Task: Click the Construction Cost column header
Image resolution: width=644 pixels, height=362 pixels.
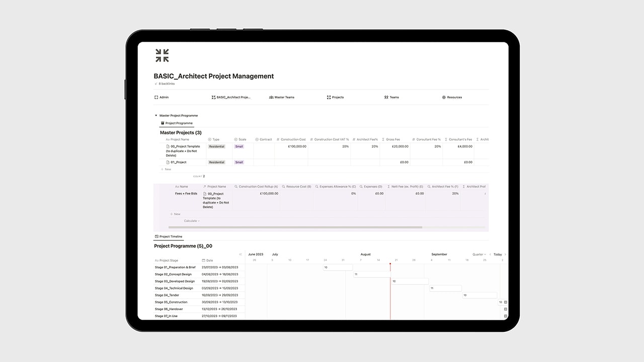Action: coord(291,139)
